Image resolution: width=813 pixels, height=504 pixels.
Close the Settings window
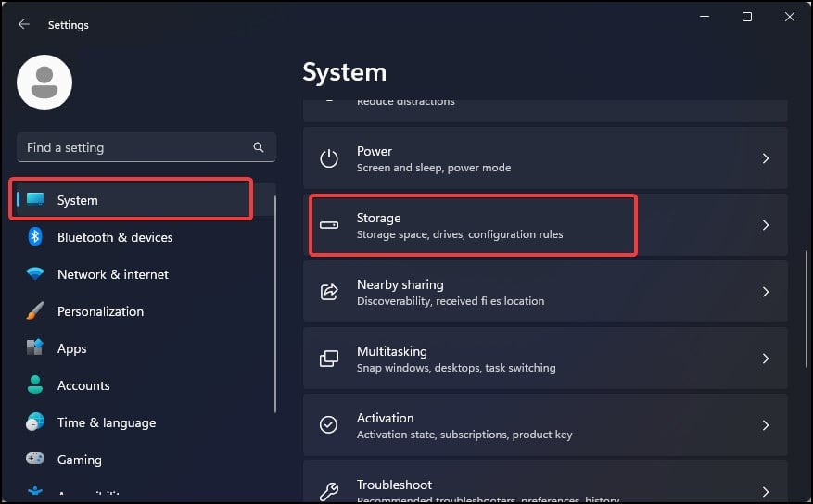coord(789,17)
